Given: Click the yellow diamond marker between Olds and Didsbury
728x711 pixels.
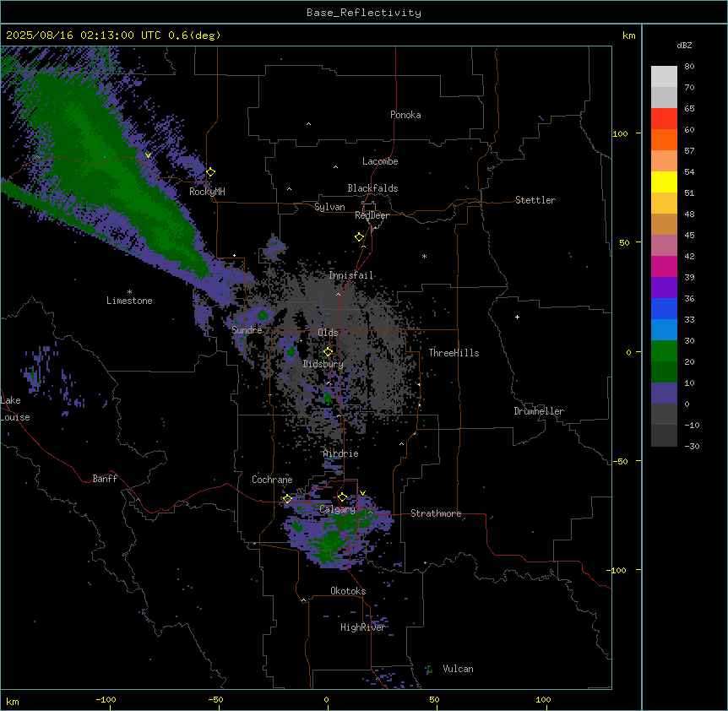Looking at the screenshot, I should [328, 352].
